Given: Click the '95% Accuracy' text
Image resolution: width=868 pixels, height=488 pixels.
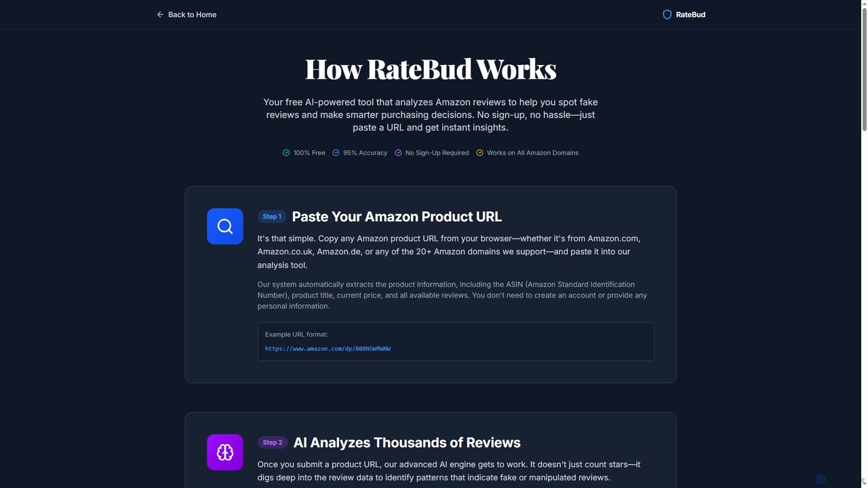Looking at the screenshot, I should click(365, 152).
